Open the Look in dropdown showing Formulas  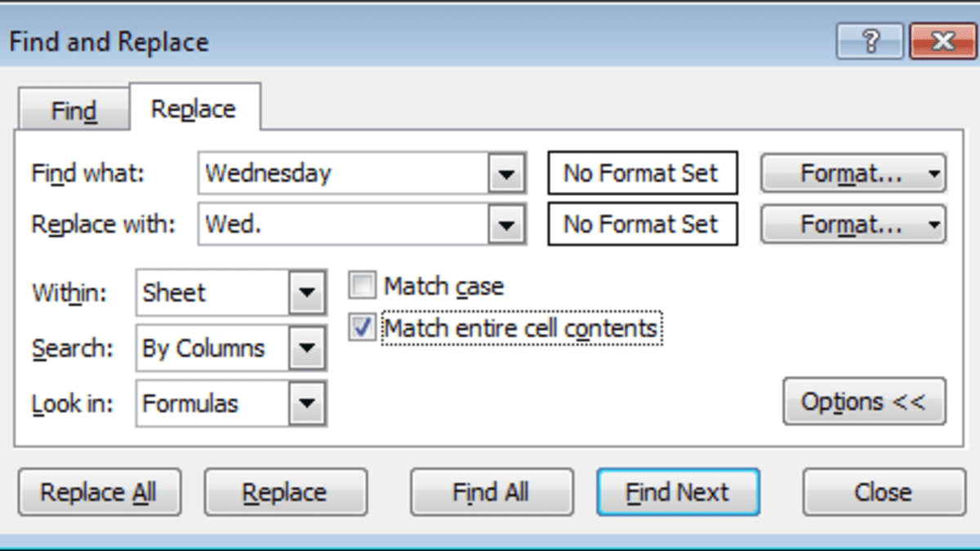[x=307, y=402]
